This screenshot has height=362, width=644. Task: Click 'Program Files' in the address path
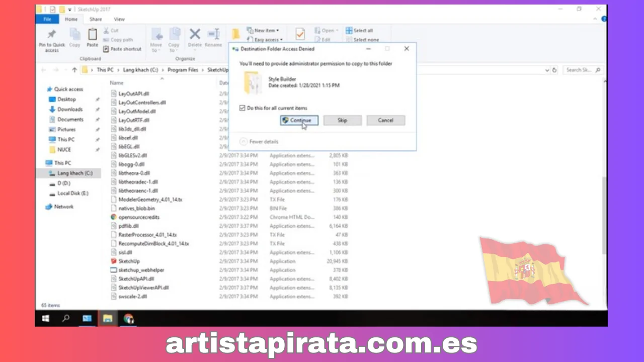pyautogui.click(x=183, y=70)
